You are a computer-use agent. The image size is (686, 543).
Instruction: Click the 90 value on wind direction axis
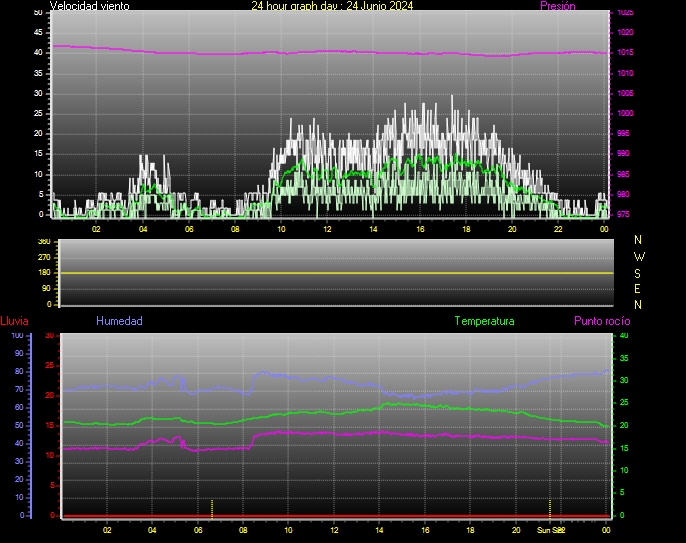point(46,288)
